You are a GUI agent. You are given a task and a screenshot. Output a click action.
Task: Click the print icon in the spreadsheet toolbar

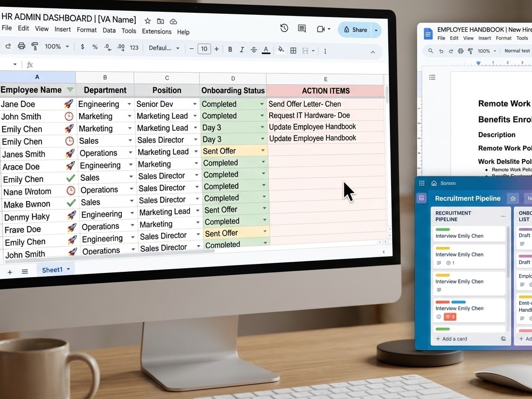click(21, 46)
